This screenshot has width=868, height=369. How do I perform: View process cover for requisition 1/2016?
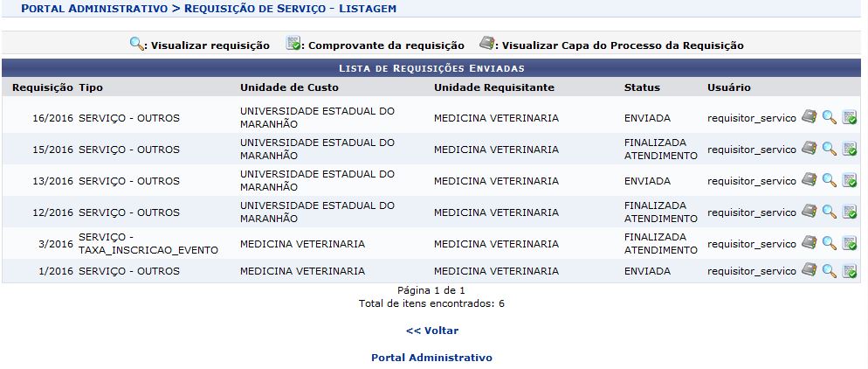pos(809,271)
